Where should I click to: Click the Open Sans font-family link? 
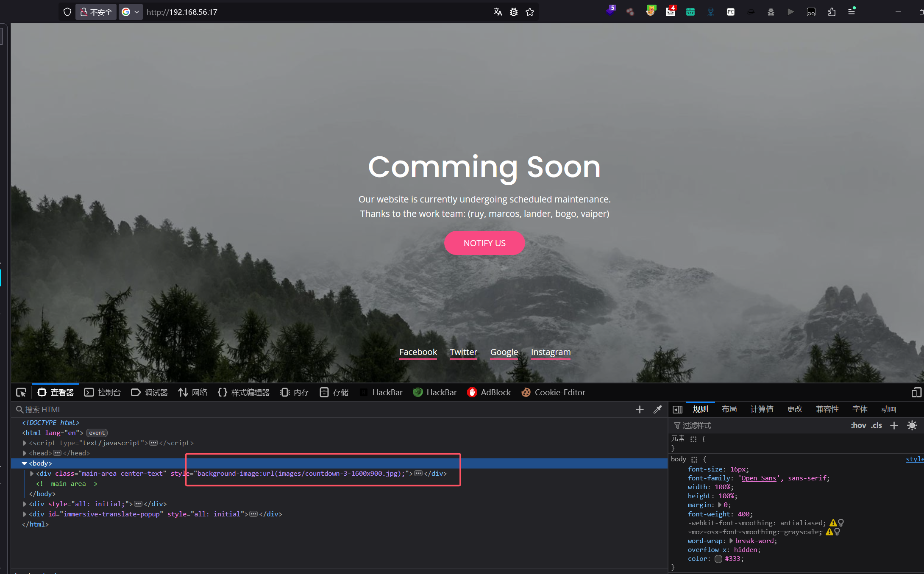click(x=759, y=478)
